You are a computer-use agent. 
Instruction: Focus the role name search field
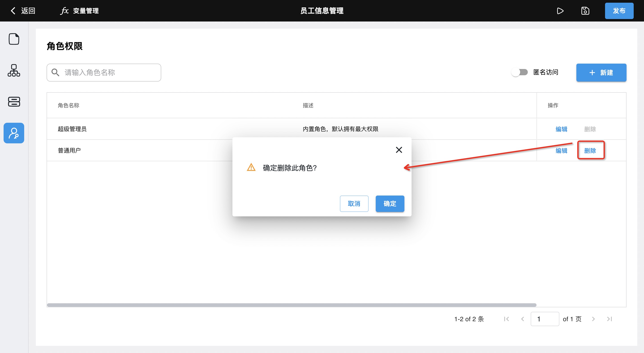pos(104,73)
